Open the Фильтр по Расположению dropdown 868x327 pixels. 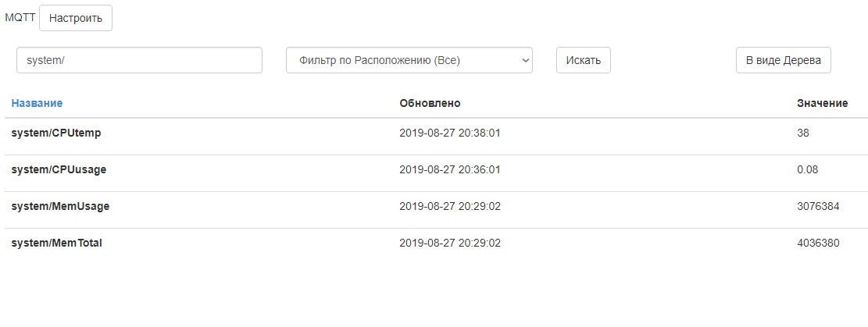[x=409, y=60]
